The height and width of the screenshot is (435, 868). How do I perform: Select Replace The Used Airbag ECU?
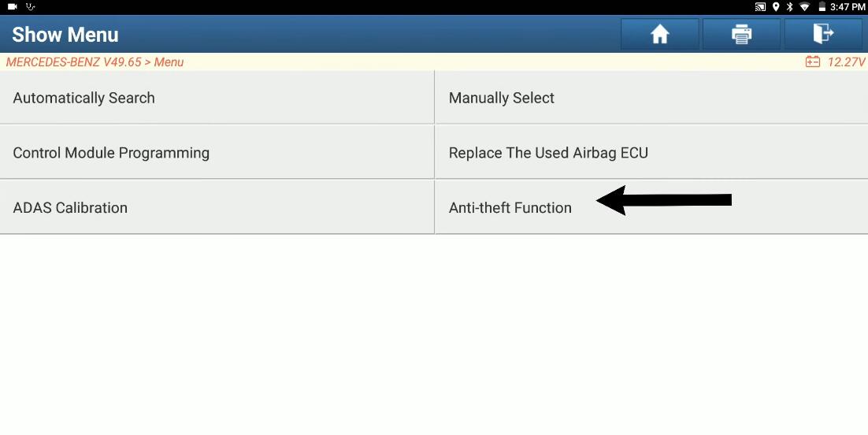pos(651,152)
